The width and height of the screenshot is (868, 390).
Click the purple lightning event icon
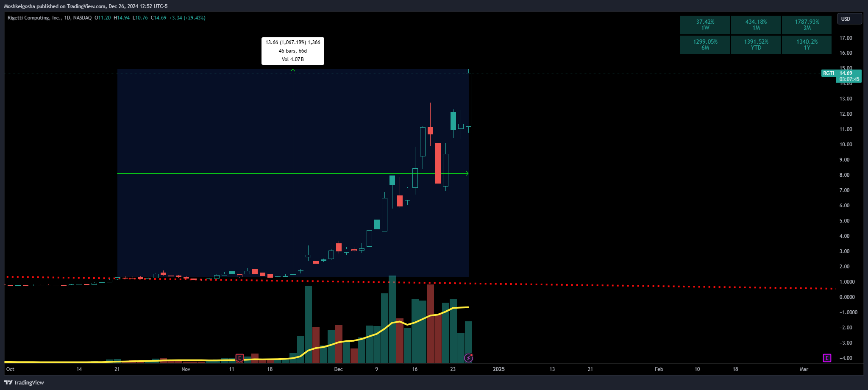468,358
